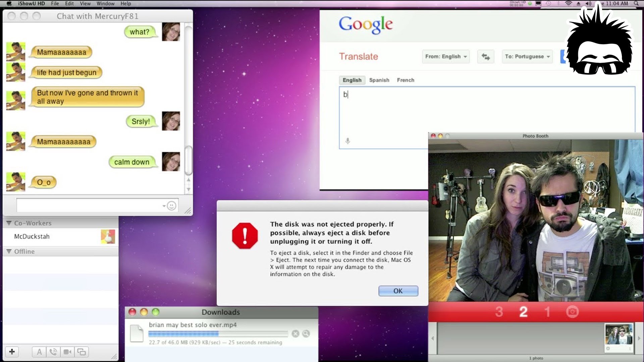Viewport: 644px width, 362px height.
Task: Start a video chat in iChat
Action: point(67,352)
